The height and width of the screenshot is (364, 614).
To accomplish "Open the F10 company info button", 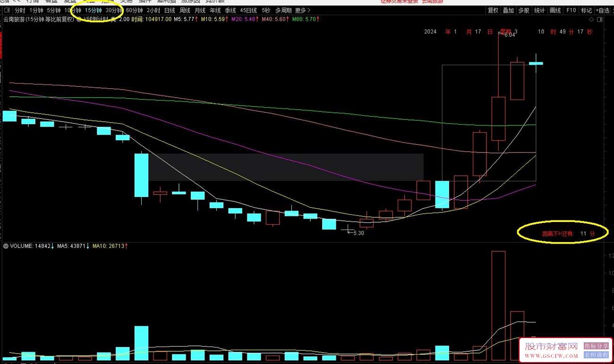I will (x=571, y=10).
